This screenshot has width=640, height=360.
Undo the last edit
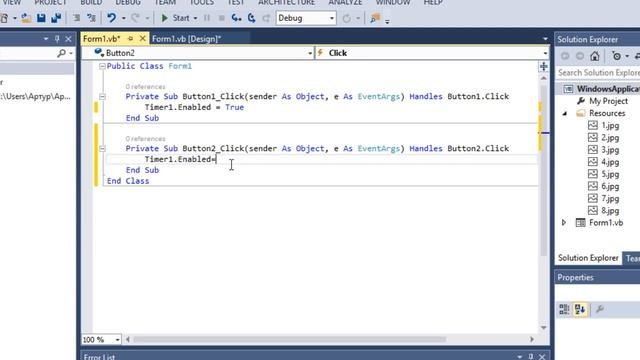111,18
